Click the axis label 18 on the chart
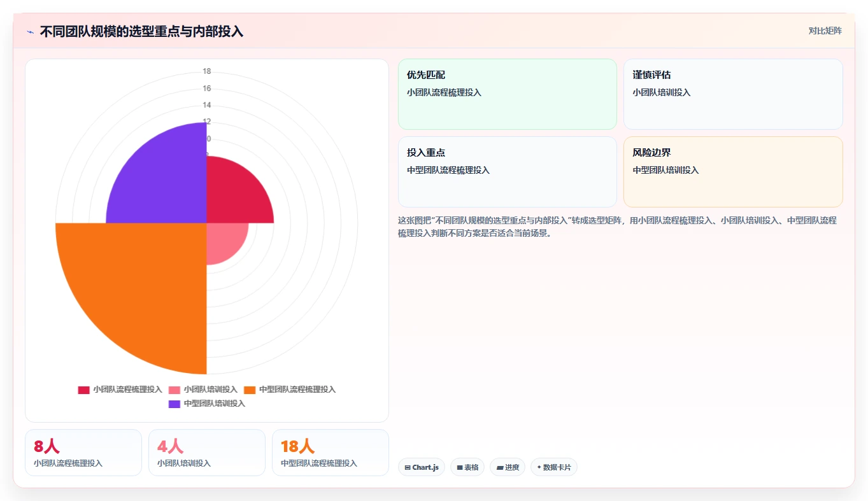 207,71
